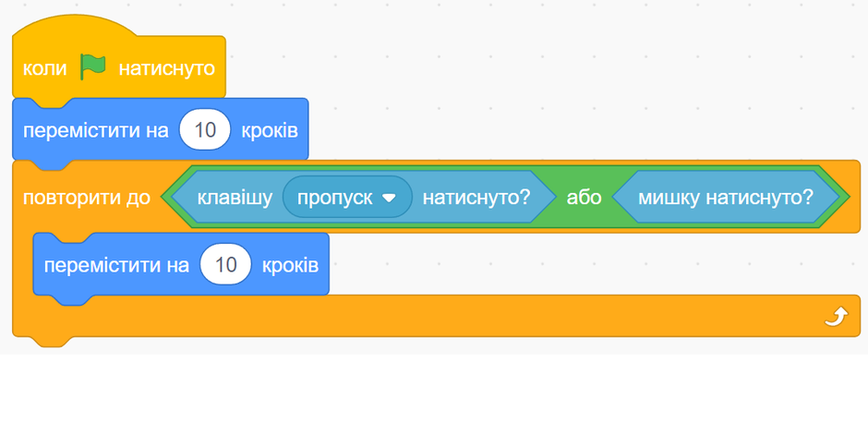Click 'натиснуто' text on the hat block

(166, 69)
